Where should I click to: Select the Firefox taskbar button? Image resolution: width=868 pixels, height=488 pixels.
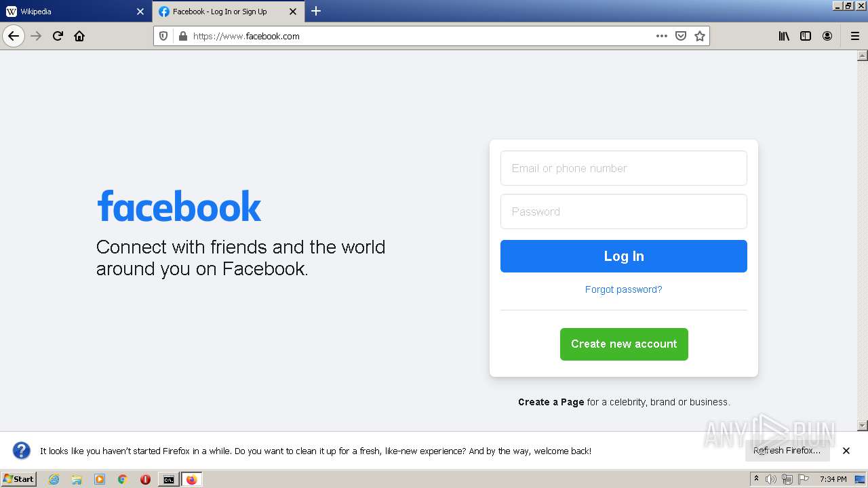[191, 479]
